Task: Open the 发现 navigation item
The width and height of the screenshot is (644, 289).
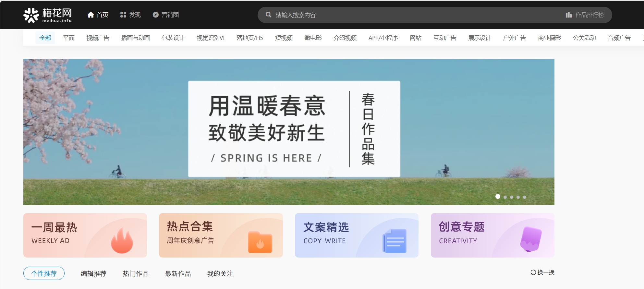Action: (x=130, y=15)
